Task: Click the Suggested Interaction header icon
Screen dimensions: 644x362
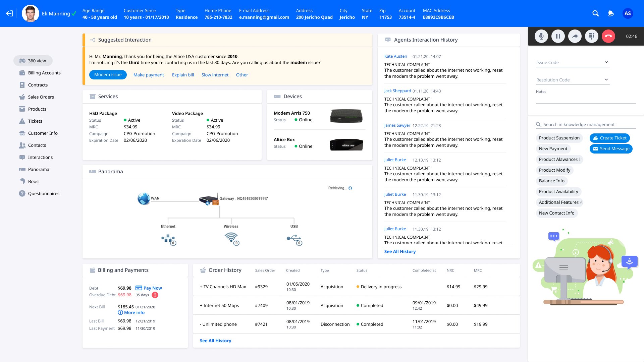Action: (x=92, y=40)
